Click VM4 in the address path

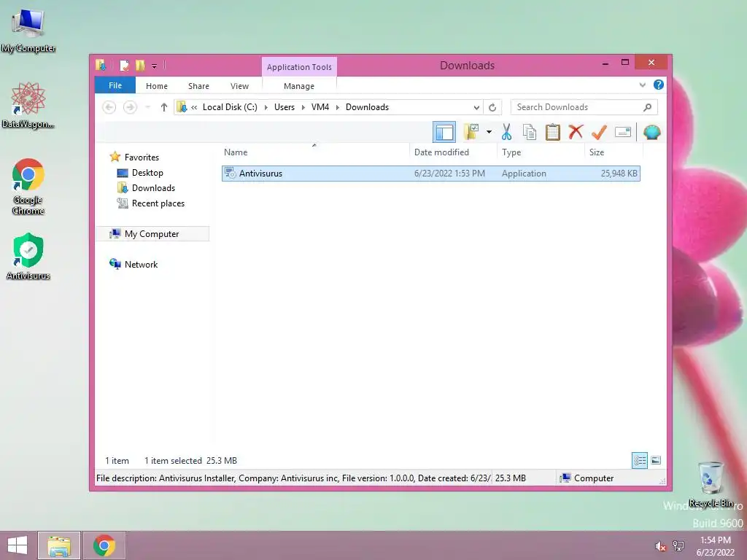tap(320, 107)
